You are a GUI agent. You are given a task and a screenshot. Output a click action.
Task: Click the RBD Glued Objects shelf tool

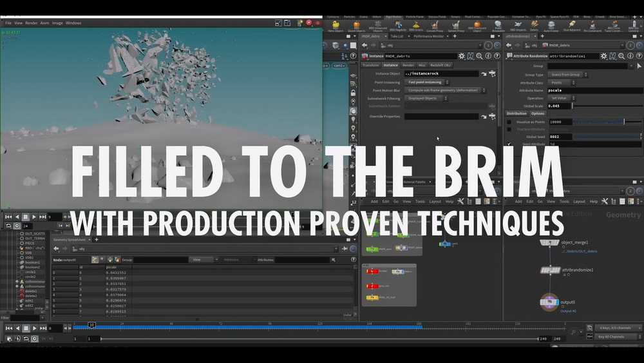pyautogui.click(x=357, y=26)
